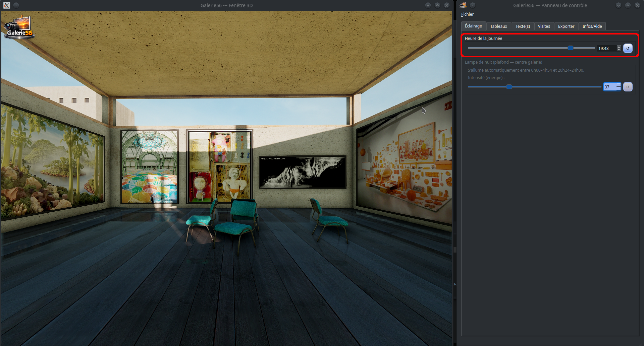Show the Exporter tab
Viewport: 644px width, 346px height.
566,26
